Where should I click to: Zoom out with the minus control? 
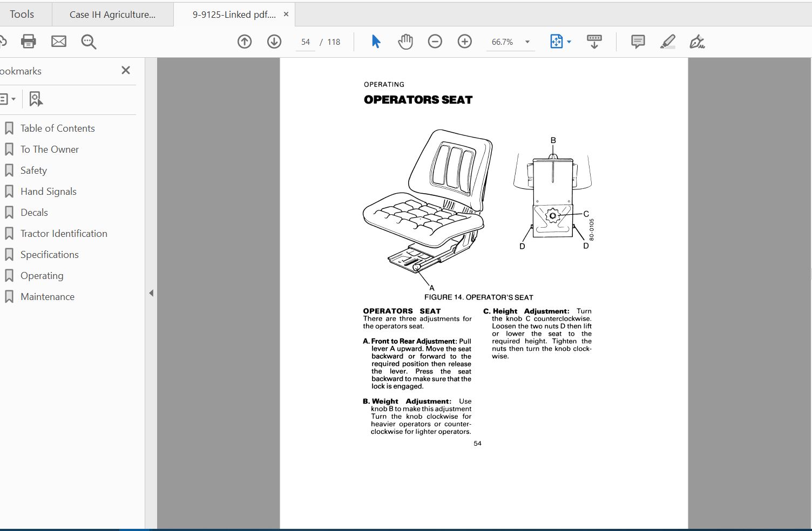435,41
